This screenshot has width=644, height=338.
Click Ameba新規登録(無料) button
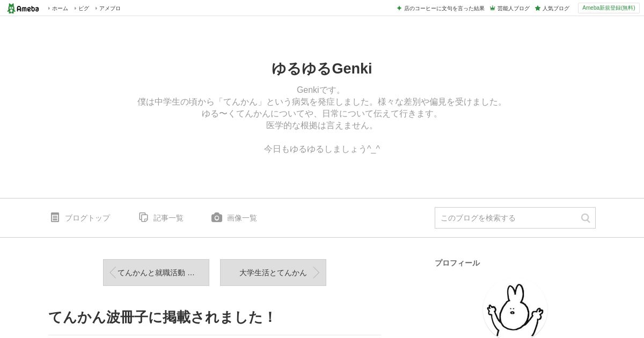click(609, 8)
